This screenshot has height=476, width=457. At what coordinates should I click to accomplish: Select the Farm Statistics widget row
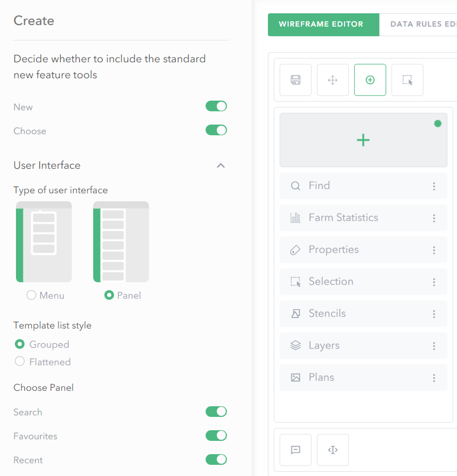click(x=363, y=218)
